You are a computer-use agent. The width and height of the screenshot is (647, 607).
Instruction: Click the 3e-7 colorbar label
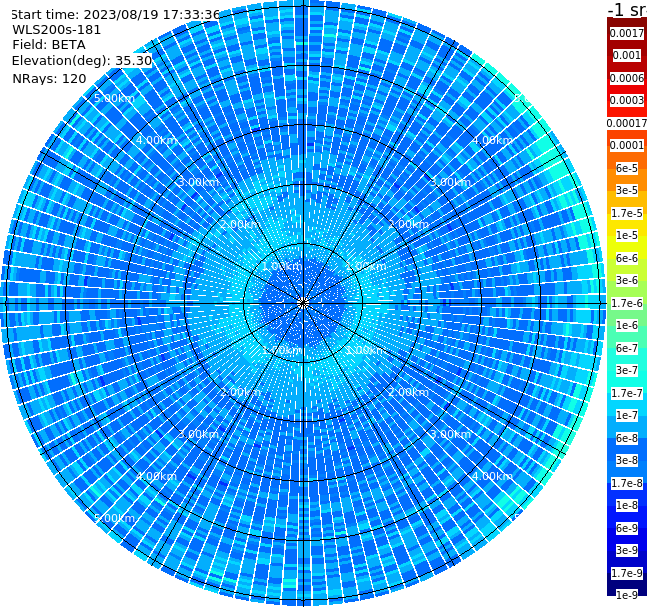tap(627, 370)
